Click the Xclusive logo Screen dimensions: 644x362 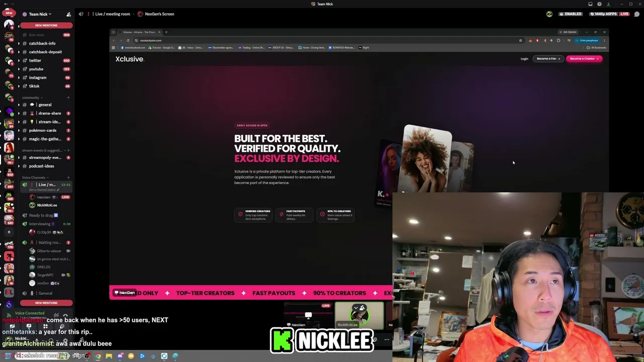pyautogui.click(x=129, y=59)
